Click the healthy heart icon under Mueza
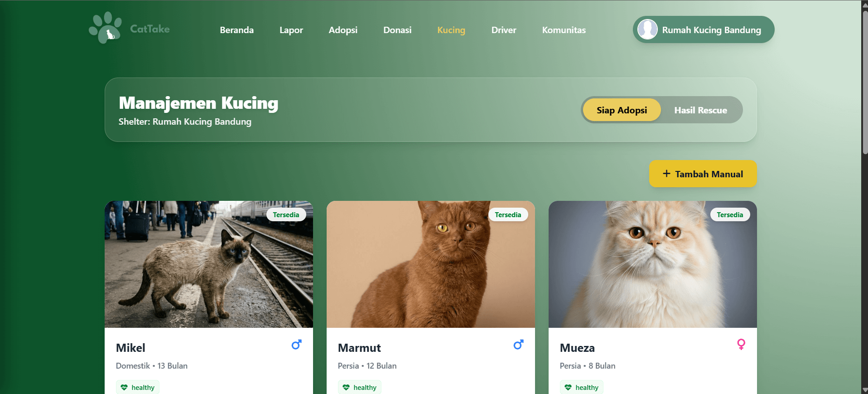 (568, 388)
